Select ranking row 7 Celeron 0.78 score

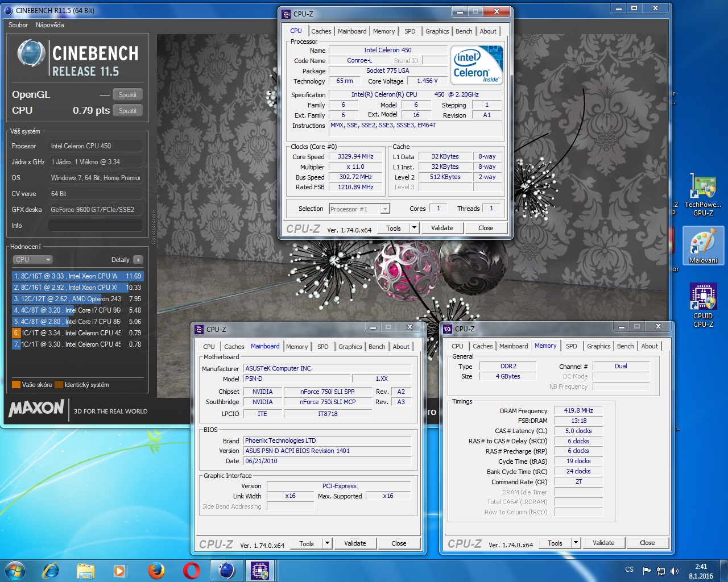pos(77,344)
